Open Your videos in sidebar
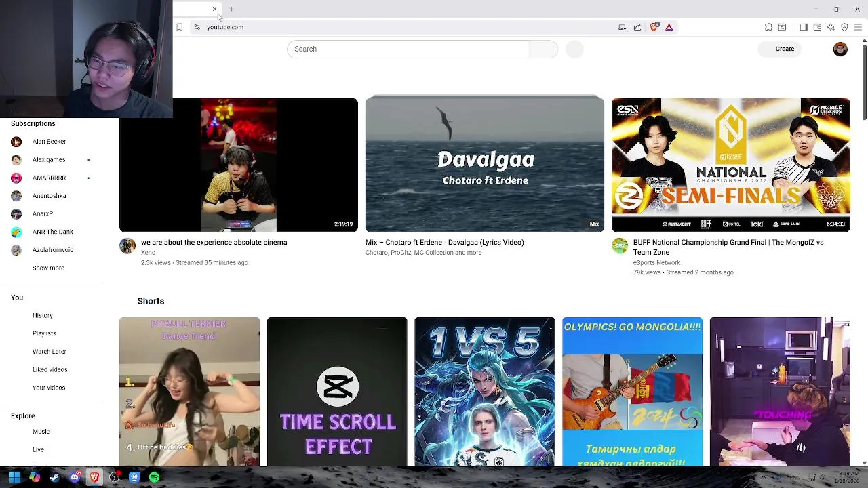This screenshot has height=488, width=868. (49, 388)
